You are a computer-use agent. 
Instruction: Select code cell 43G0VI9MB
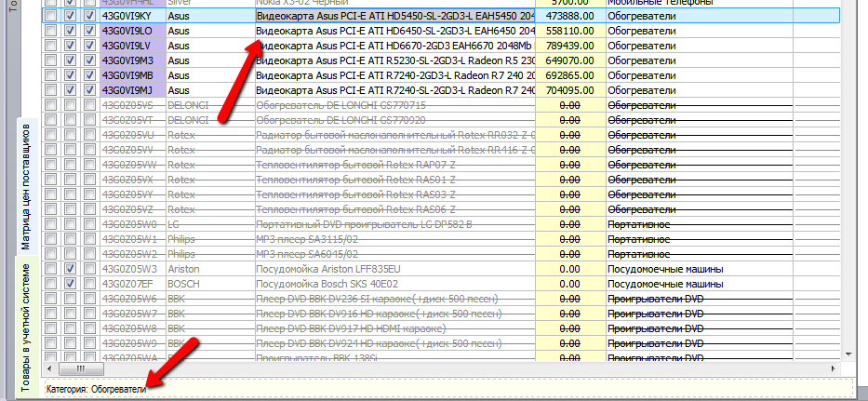[x=132, y=75]
